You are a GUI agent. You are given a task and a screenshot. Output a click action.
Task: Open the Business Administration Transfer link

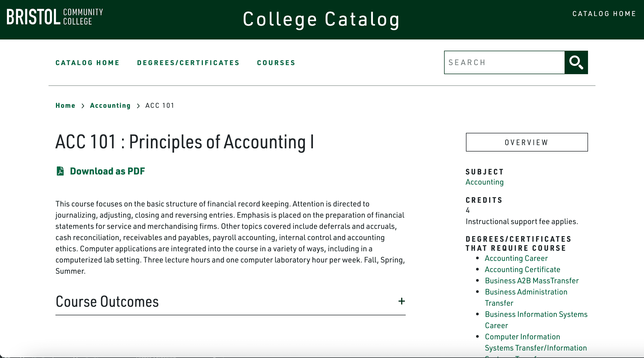526,292
